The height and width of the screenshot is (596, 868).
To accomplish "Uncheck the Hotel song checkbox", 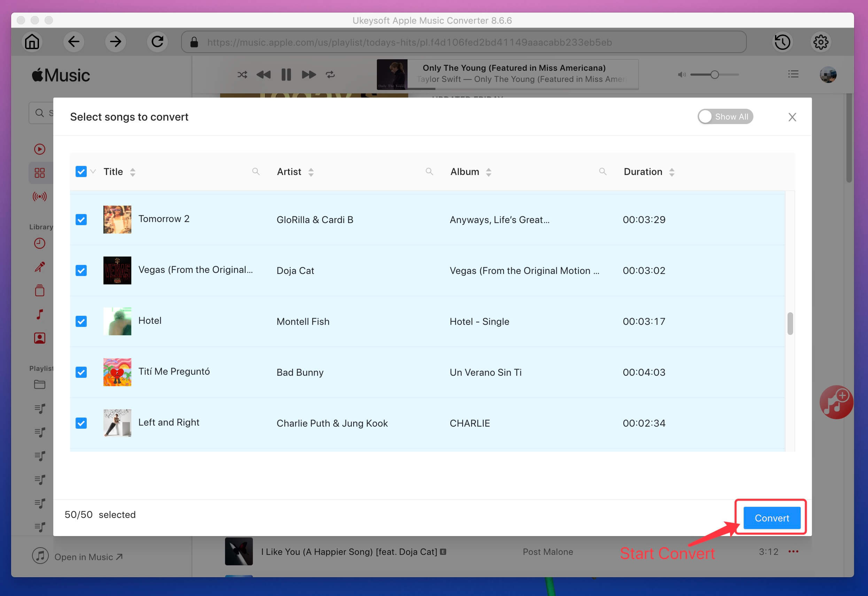I will tap(81, 321).
